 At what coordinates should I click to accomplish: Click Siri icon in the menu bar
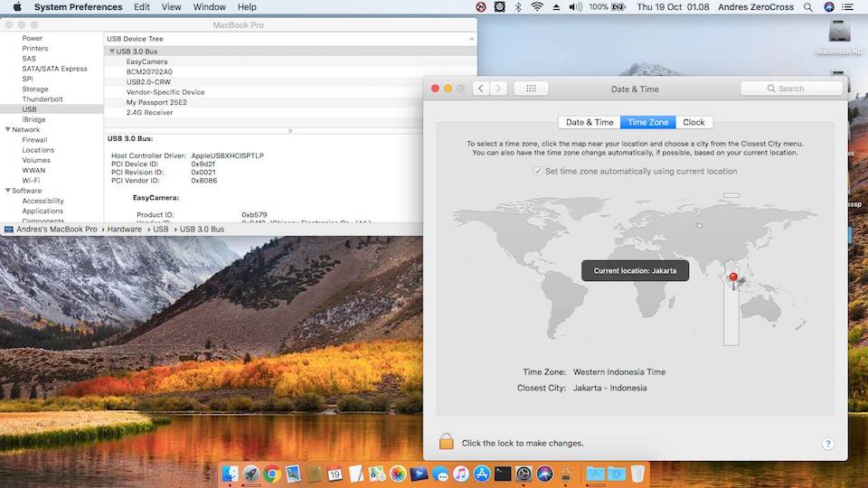(x=829, y=7)
